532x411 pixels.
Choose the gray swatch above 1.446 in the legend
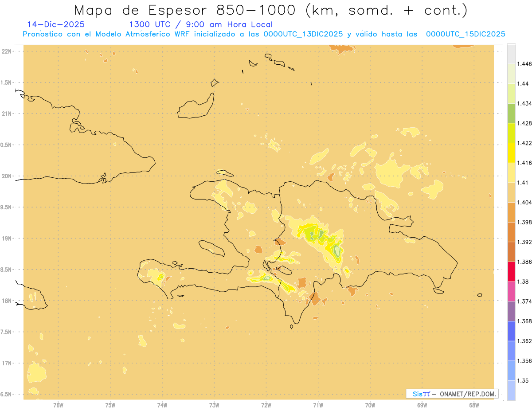tap(511, 54)
